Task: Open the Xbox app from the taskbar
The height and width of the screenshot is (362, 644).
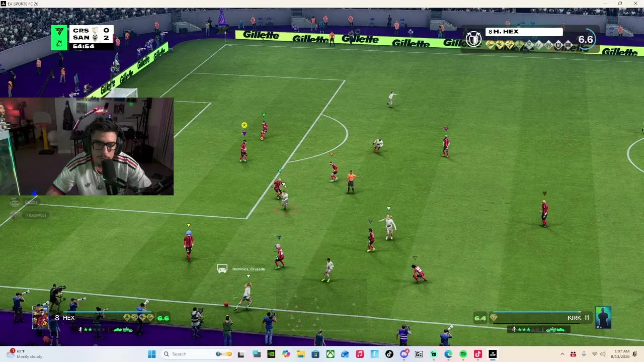Action: click(330, 354)
